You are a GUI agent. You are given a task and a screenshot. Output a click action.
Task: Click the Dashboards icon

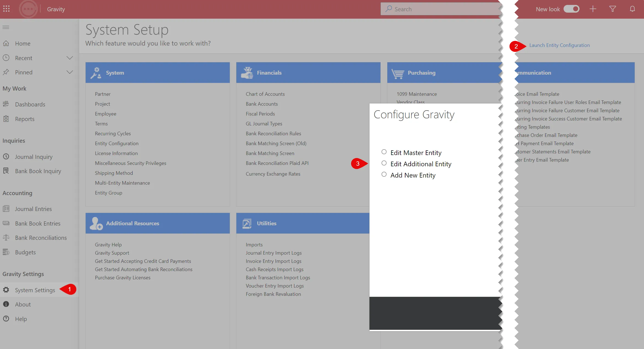[6, 104]
